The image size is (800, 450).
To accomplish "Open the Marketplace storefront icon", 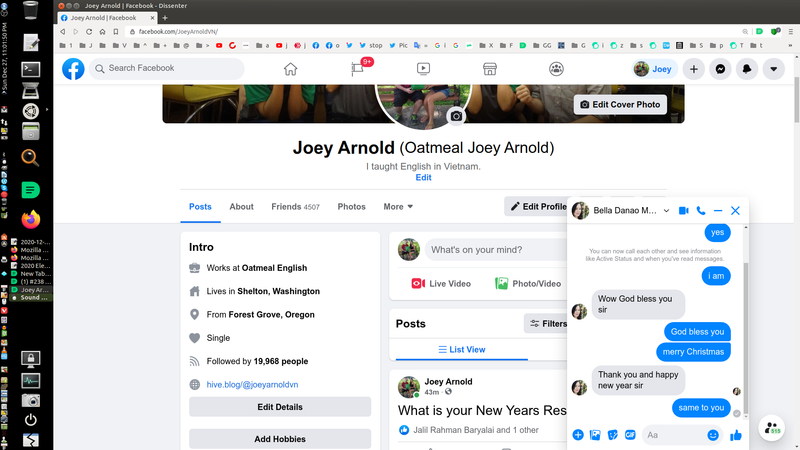I will [490, 69].
